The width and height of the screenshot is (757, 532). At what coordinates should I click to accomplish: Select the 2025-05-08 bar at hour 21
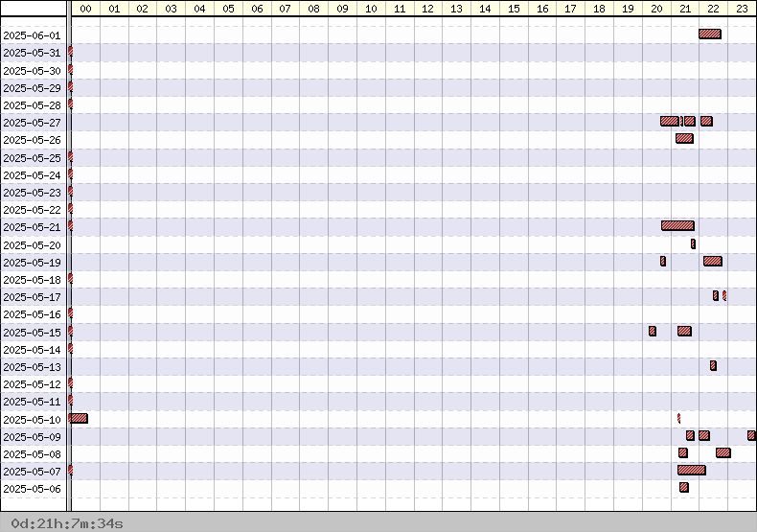(682, 452)
